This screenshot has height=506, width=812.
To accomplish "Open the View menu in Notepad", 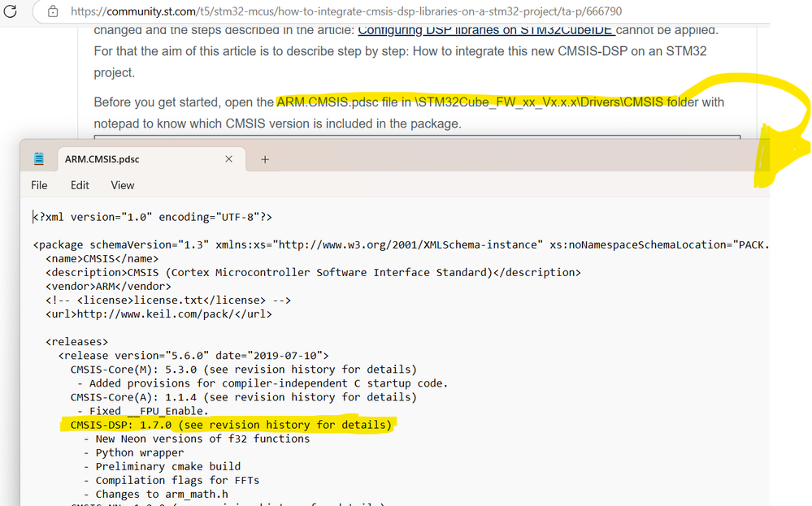I will coord(122,185).
